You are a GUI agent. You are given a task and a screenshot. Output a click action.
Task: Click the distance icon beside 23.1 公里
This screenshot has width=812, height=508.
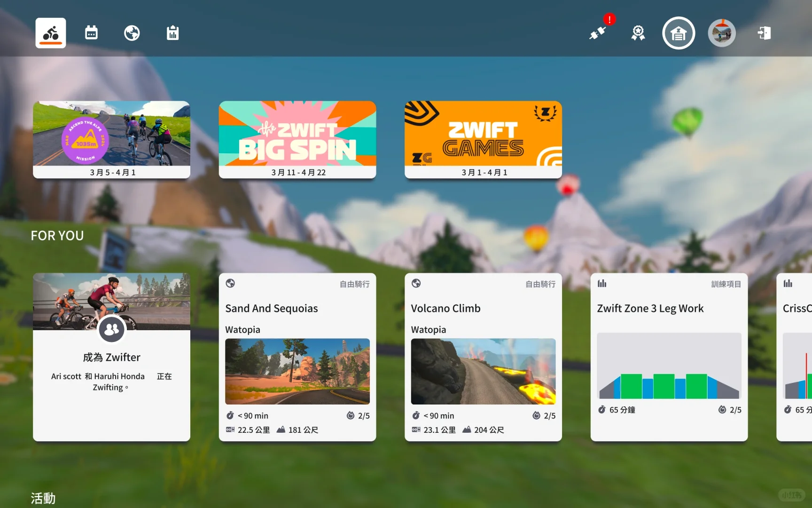pos(416,429)
